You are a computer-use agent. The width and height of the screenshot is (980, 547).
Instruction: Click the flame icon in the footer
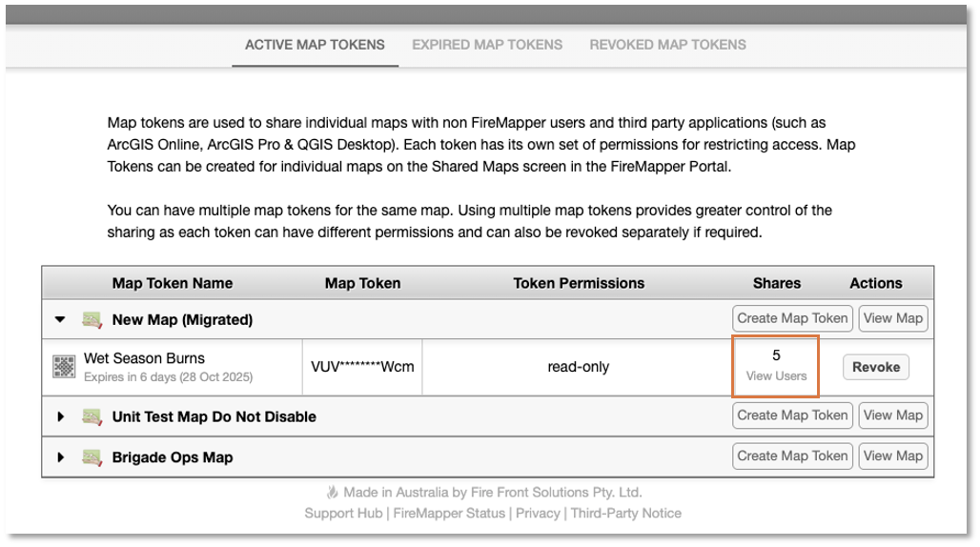pos(332,493)
